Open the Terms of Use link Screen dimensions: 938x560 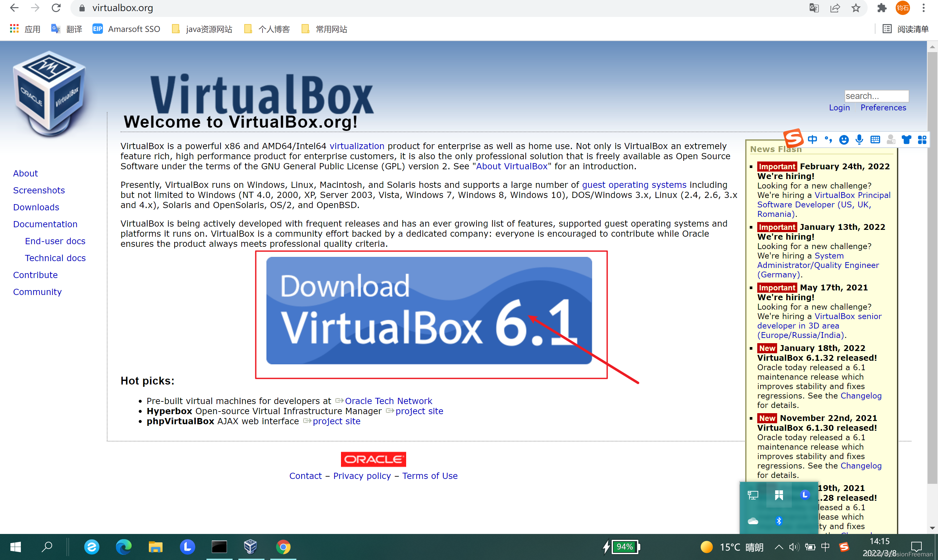(x=430, y=476)
